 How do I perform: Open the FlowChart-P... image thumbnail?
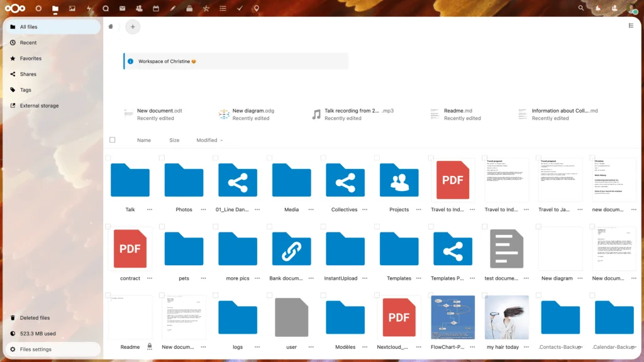pyautogui.click(x=453, y=317)
